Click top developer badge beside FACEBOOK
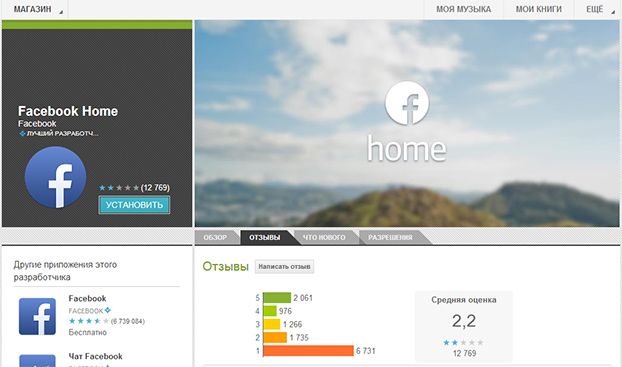622x367 pixels. [x=108, y=310]
